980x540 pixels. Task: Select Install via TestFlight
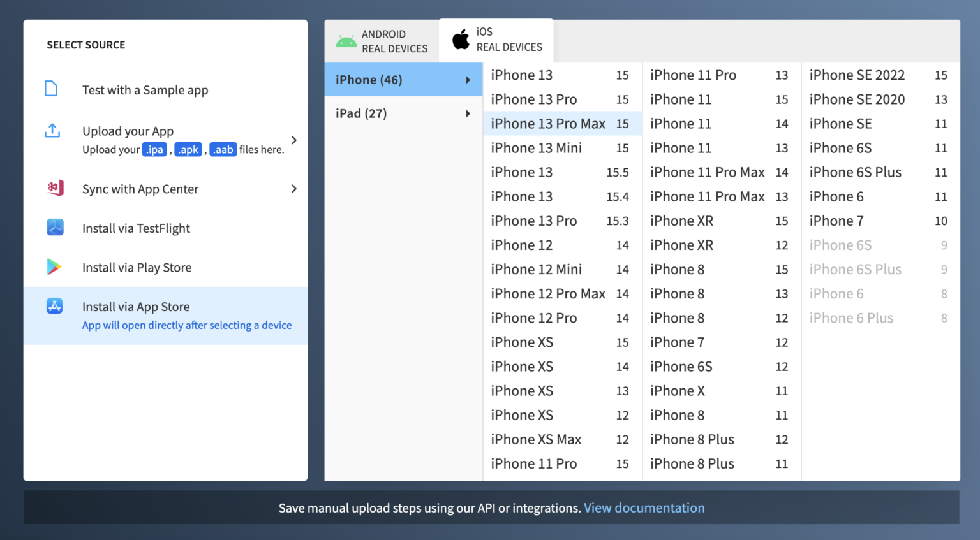pyautogui.click(x=136, y=228)
